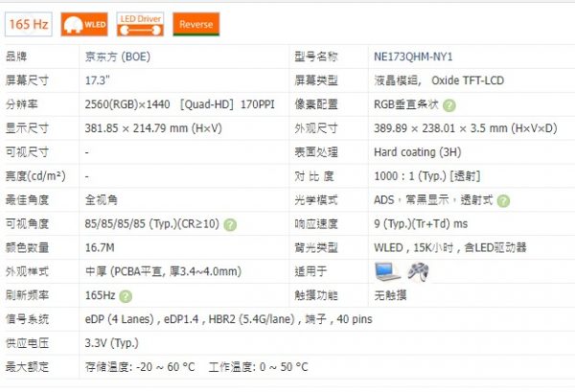The height and width of the screenshot is (392, 575).
Task: Click the 外观尺寸 row label
Action: [x=315, y=128]
